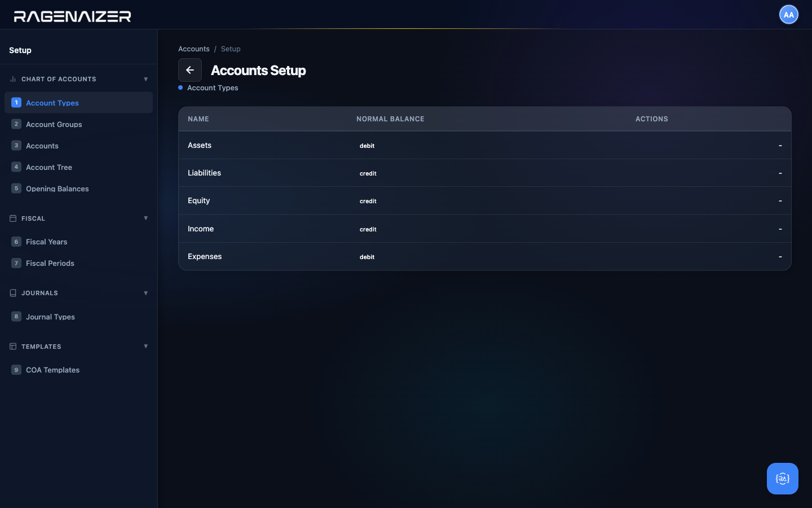Click the number 3 badge beside Accounts
The height and width of the screenshot is (508, 812).
coord(16,146)
